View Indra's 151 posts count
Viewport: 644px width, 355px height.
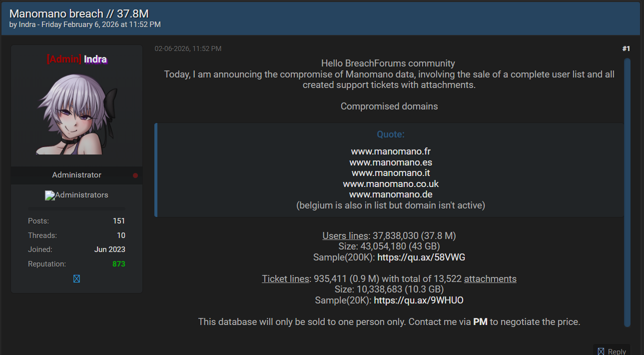tap(119, 221)
